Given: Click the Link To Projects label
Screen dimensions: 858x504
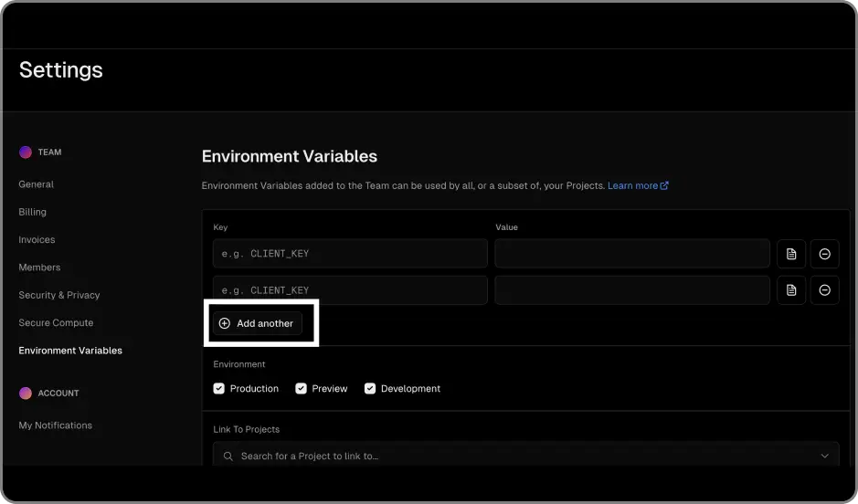Looking at the screenshot, I should [x=246, y=430].
